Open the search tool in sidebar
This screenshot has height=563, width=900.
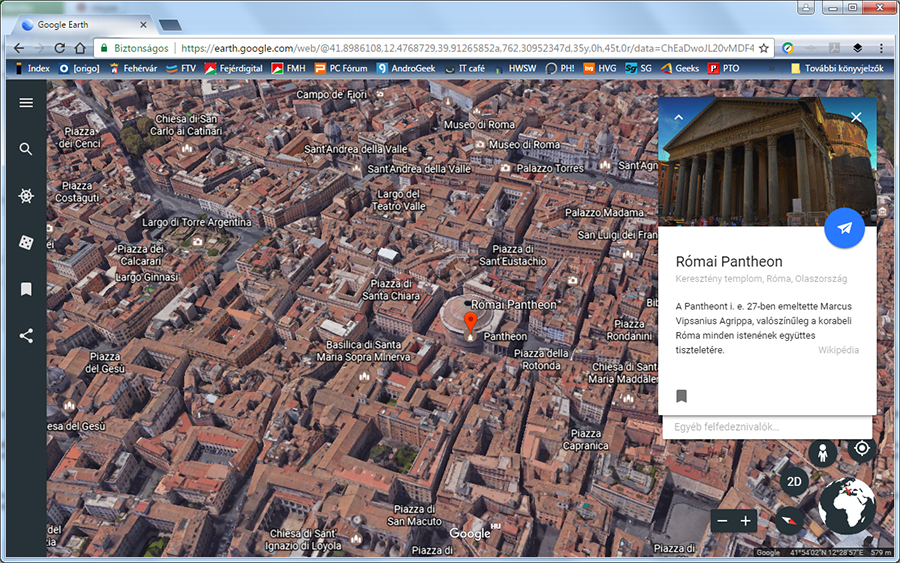(x=26, y=149)
